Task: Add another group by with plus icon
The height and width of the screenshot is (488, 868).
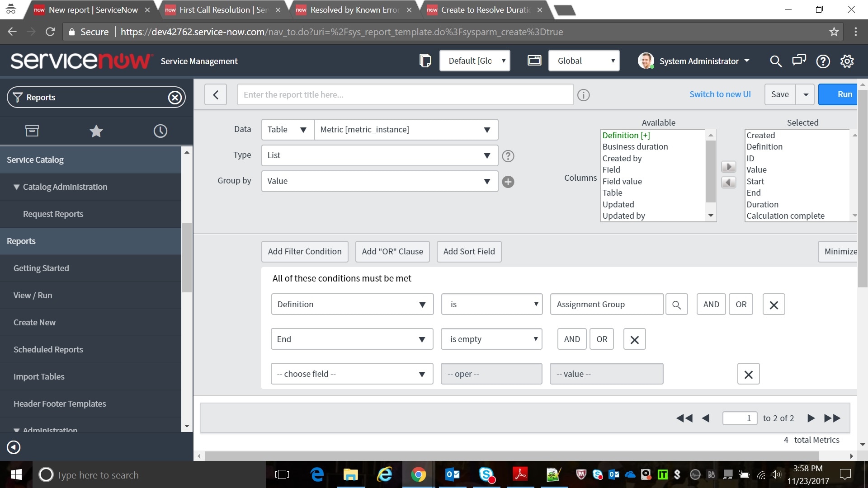Action: pyautogui.click(x=508, y=182)
